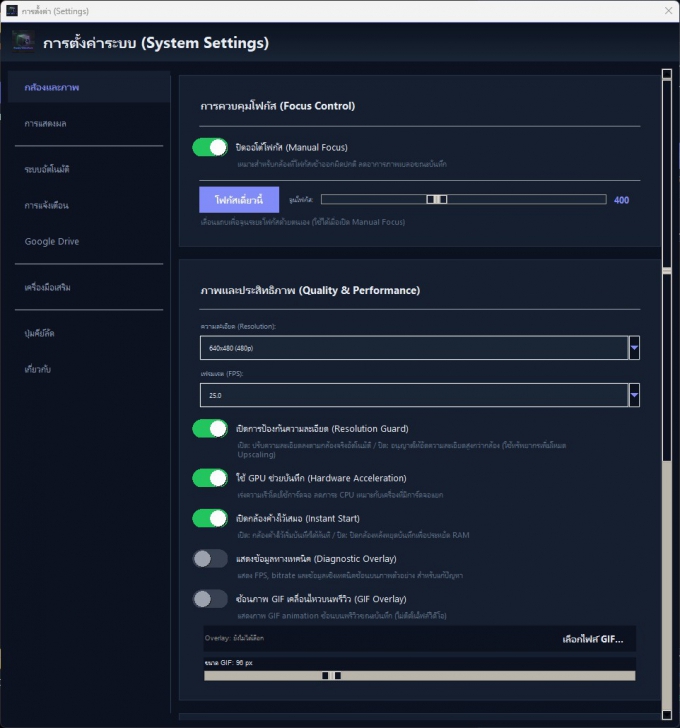Close the Settings window
680x728 pixels.
(x=668, y=10)
